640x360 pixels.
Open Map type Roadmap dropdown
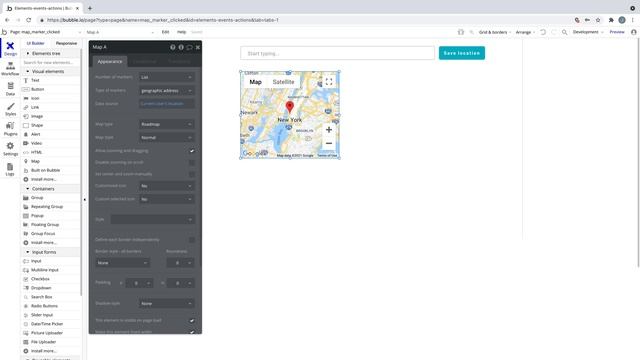(167, 124)
